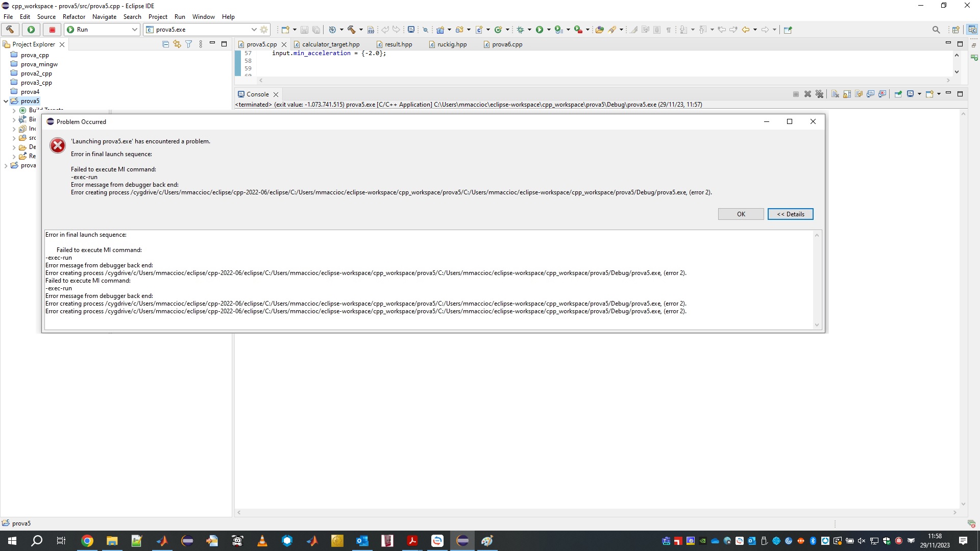Open Chrome from the Windows taskbar
980x551 pixels.
(87, 541)
